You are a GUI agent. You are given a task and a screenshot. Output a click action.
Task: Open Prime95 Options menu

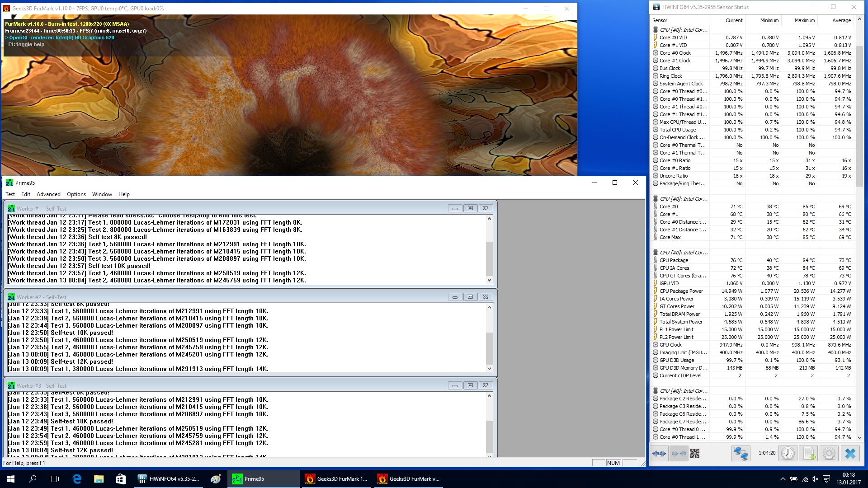pos(76,194)
